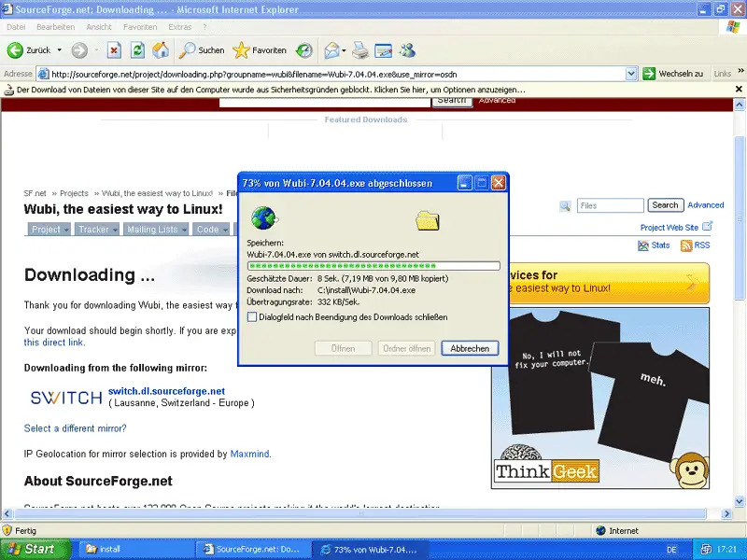Image resolution: width=747 pixels, height=560 pixels.
Task: Open Favoriten star toolbar button
Action: [260, 50]
